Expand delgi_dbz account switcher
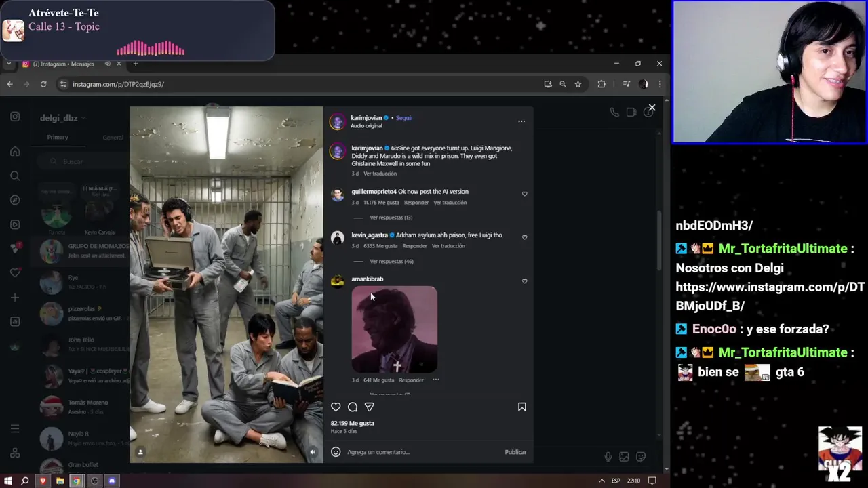The image size is (868, 488). tap(62, 118)
